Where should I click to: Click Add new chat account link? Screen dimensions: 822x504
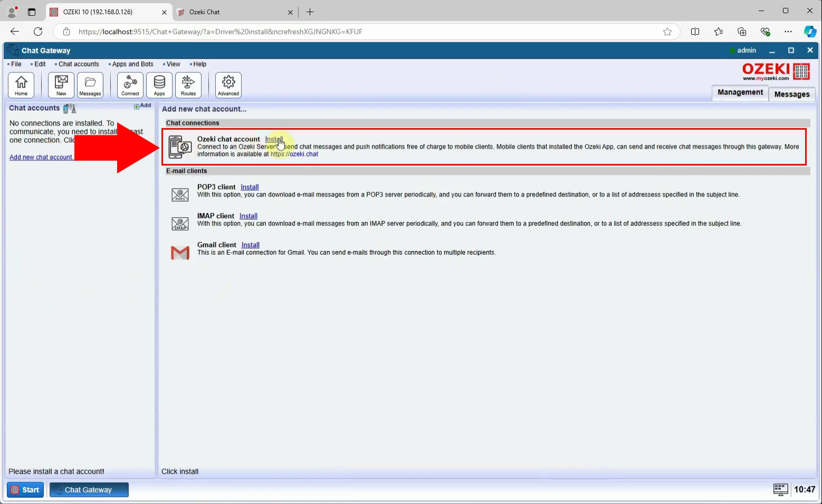pyautogui.click(x=41, y=158)
